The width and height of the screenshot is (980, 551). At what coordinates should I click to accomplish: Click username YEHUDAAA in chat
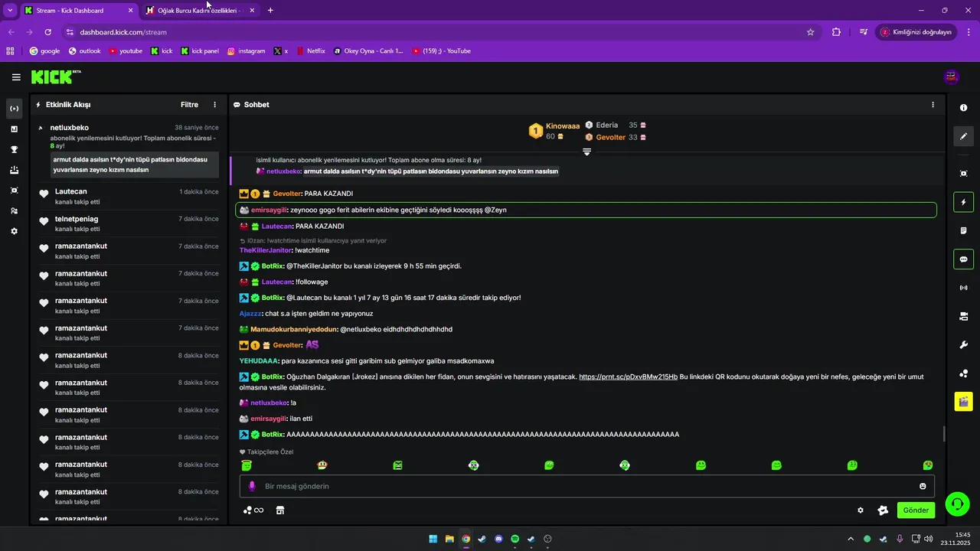(x=259, y=360)
